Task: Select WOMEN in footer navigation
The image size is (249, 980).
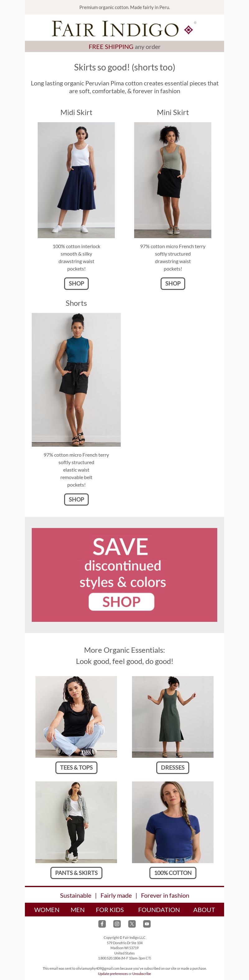Action: pos(47,910)
